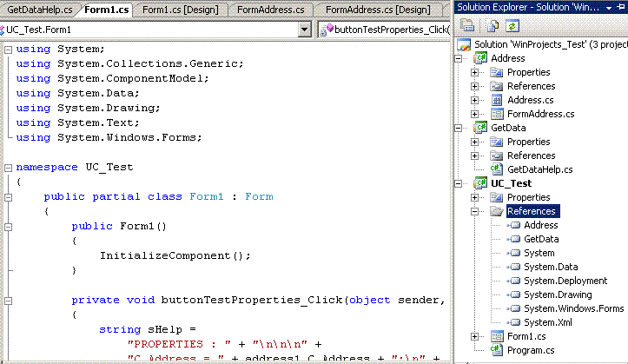Image resolution: width=628 pixels, height=364 pixels.
Task: Collapse the UC_Test References folder
Action: 474,211
